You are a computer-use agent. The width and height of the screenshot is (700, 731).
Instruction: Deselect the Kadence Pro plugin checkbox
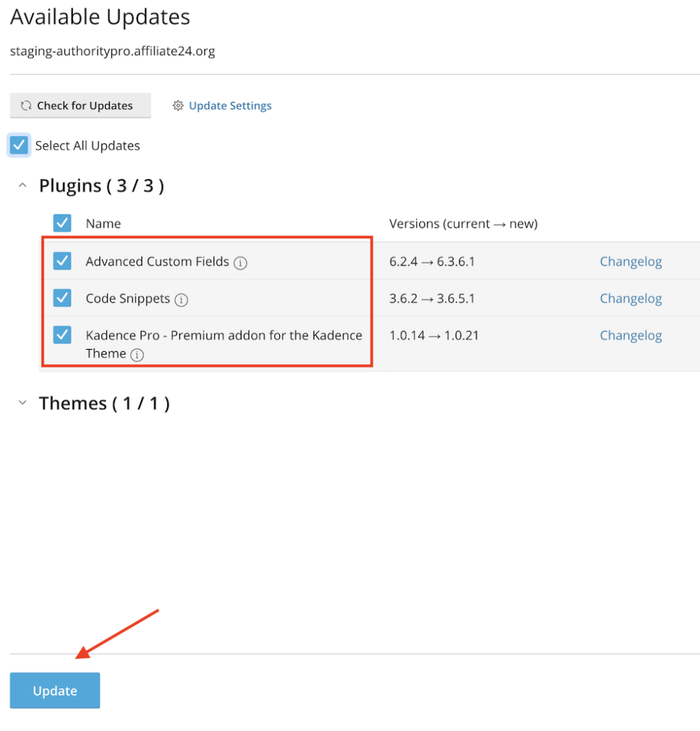tap(62, 335)
